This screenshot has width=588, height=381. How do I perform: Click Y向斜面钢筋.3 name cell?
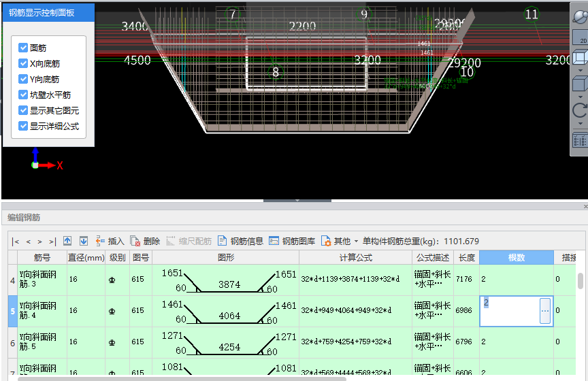coord(42,280)
